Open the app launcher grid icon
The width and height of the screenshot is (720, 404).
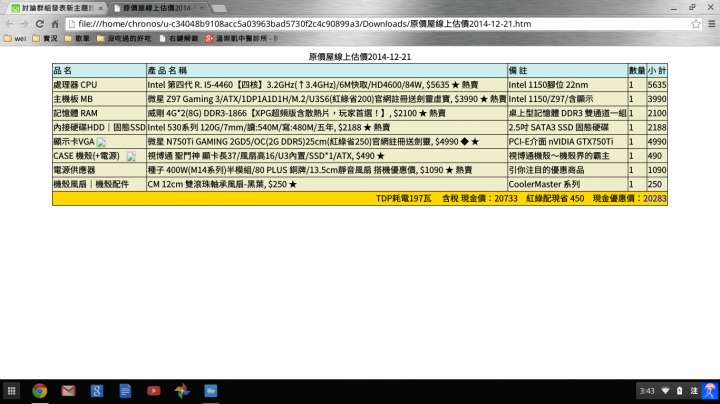11,391
